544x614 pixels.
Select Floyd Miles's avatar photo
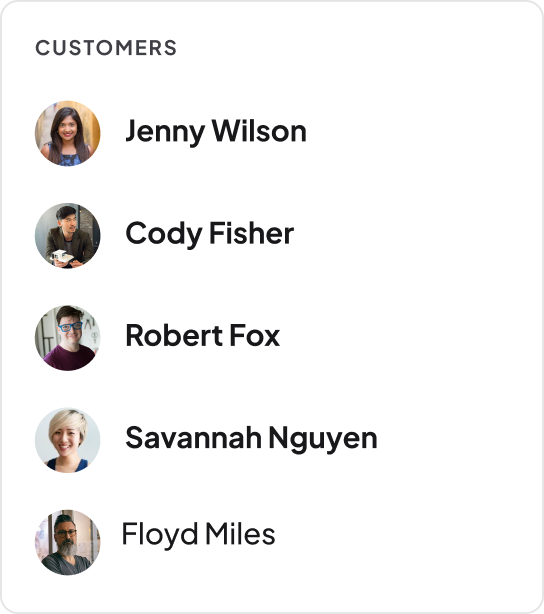67,542
